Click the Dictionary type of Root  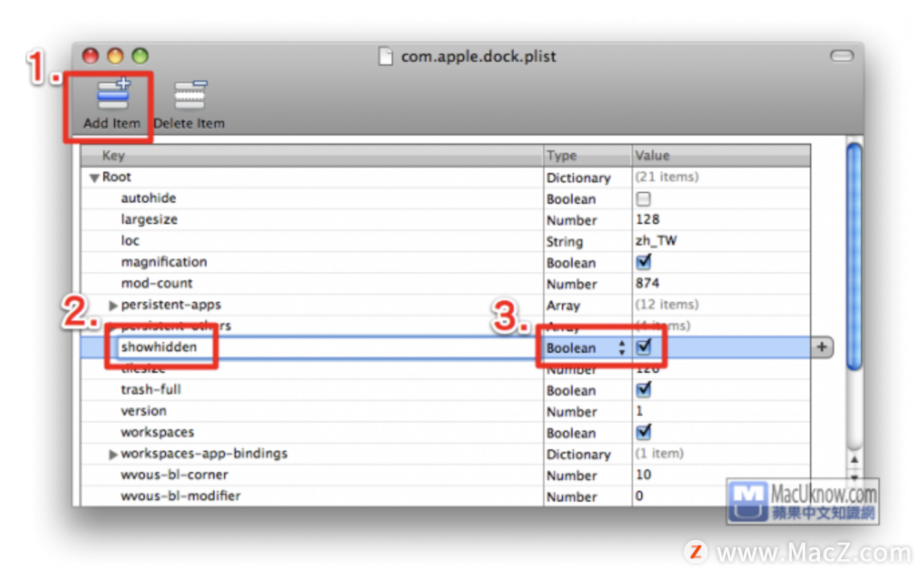pyautogui.click(x=579, y=178)
